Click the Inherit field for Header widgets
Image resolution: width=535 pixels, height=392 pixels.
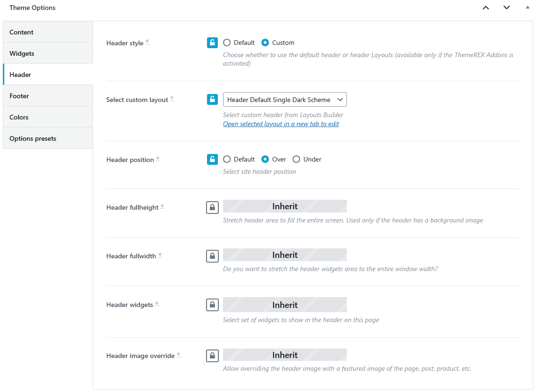pos(285,305)
